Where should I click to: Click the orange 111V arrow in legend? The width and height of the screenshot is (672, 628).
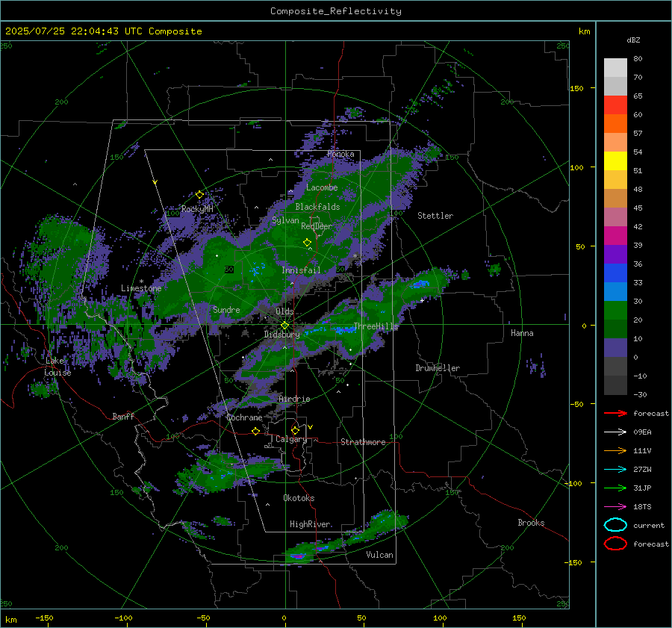(615, 450)
